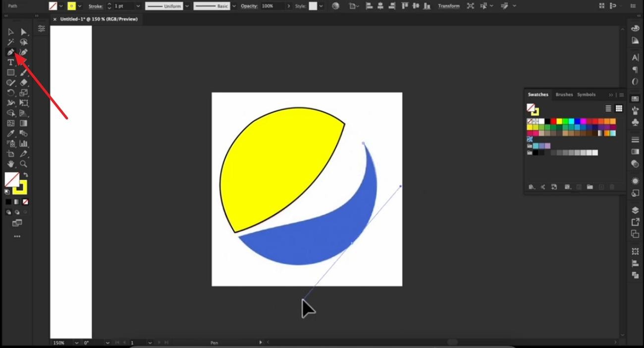The image size is (644, 348).
Task: Create a new color group folder
Action: pyautogui.click(x=590, y=187)
